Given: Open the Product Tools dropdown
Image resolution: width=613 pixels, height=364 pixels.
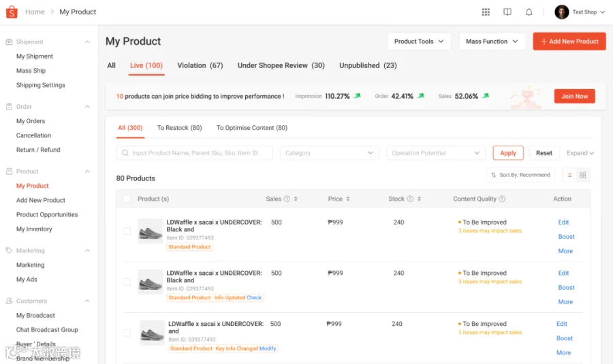Looking at the screenshot, I should 419,42.
